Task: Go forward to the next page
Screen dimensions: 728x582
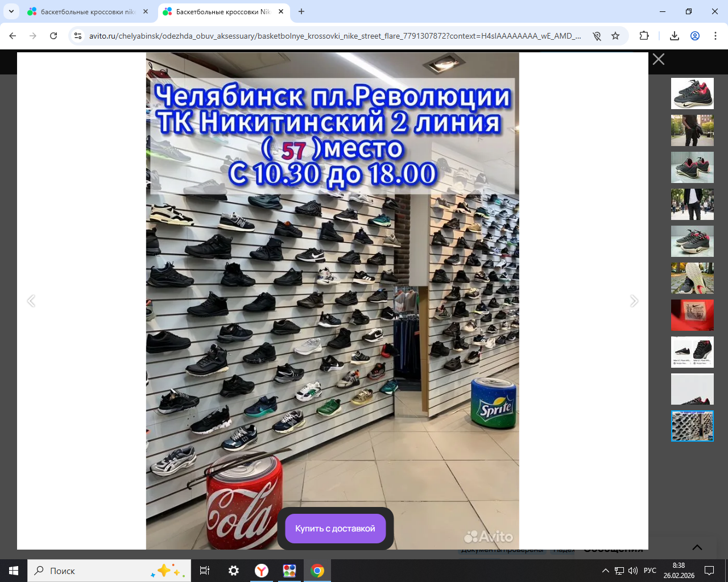Action: [33, 36]
